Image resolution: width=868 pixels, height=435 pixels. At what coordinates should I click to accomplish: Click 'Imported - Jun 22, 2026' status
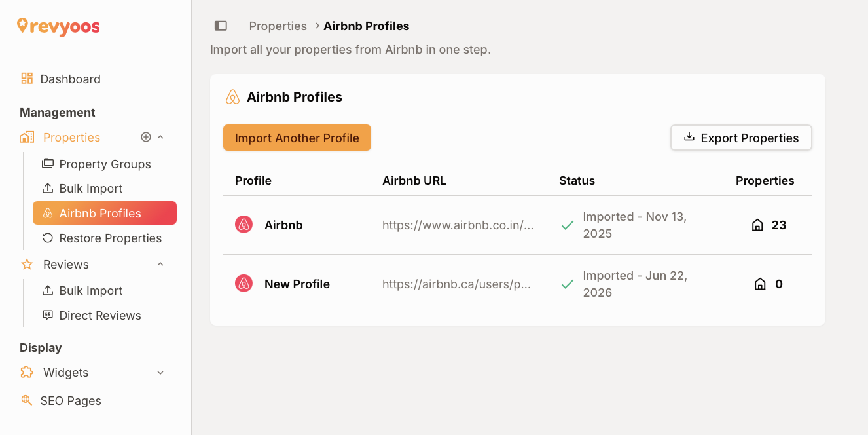coord(635,284)
